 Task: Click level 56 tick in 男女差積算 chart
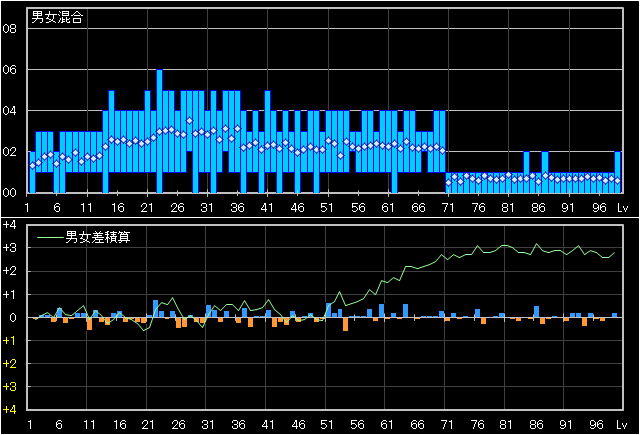(357, 425)
